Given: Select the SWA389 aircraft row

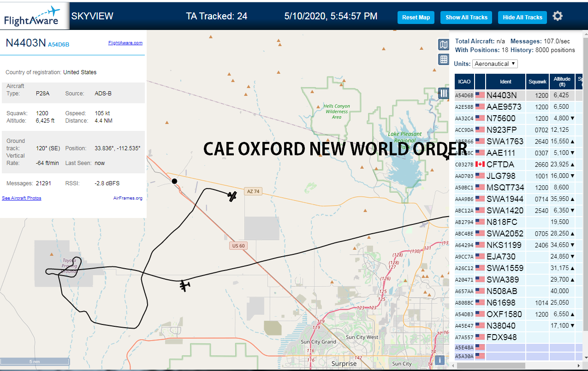Looking at the screenshot, I should click(x=518, y=280).
